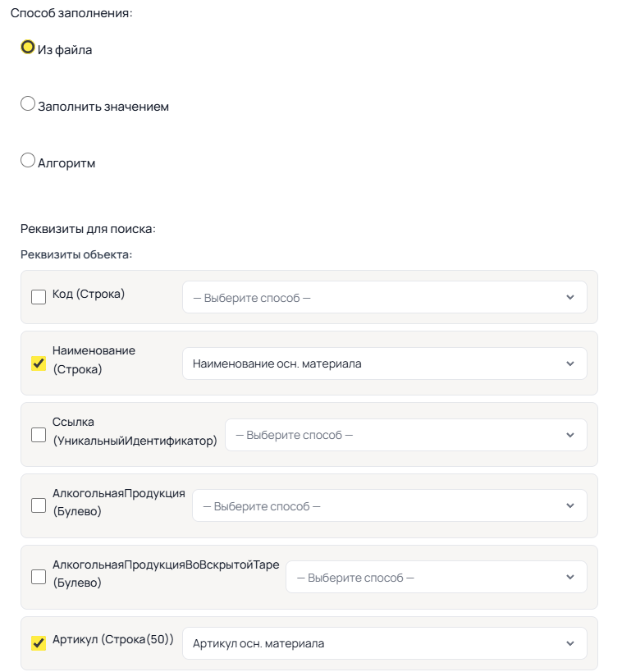Open the 'Ссылка' row method dropdown
The height and width of the screenshot is (672, 622).
click(x=406, y=435)
